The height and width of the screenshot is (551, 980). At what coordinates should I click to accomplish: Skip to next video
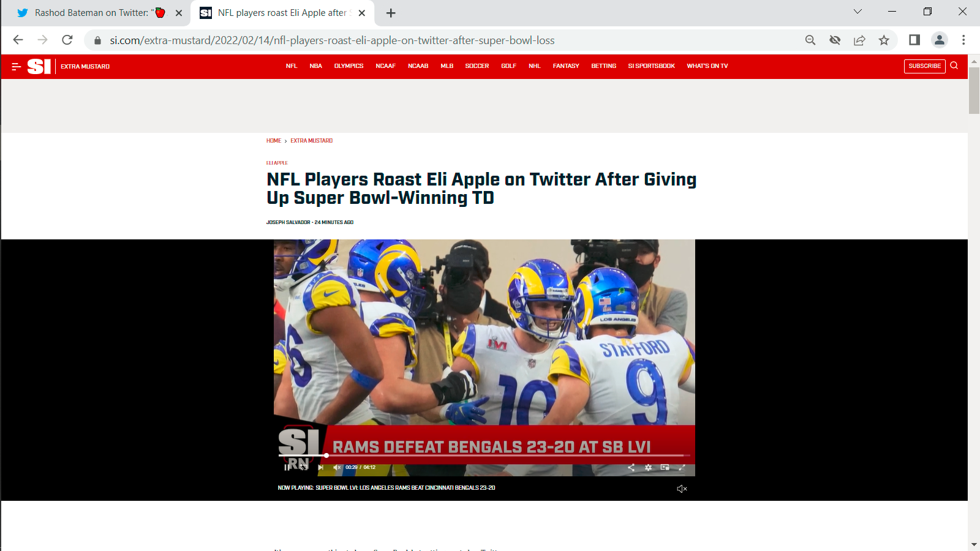pyautogui.click(x=320, y=467)
